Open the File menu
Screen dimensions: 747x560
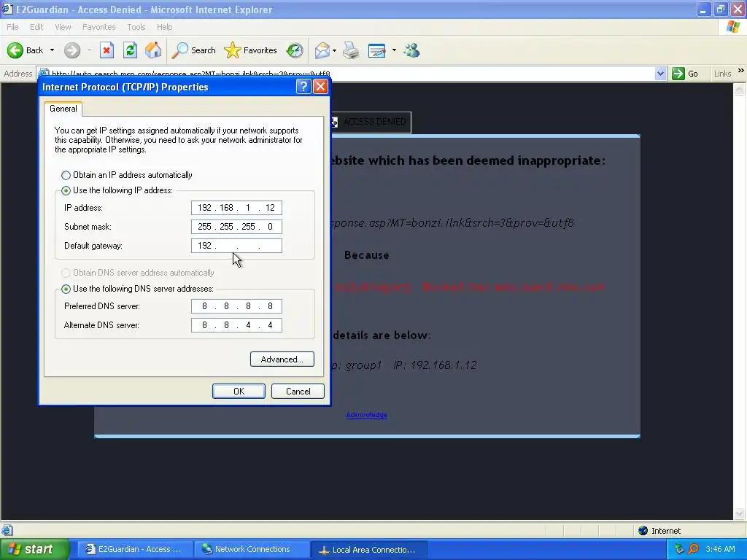pyautogui.click(x=12, y=27)
